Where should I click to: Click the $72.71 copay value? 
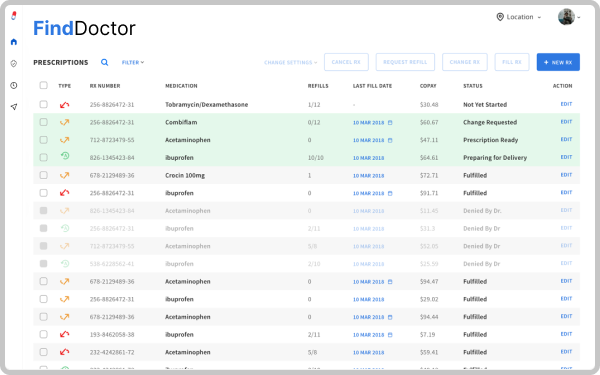click(x=429, y=175)
